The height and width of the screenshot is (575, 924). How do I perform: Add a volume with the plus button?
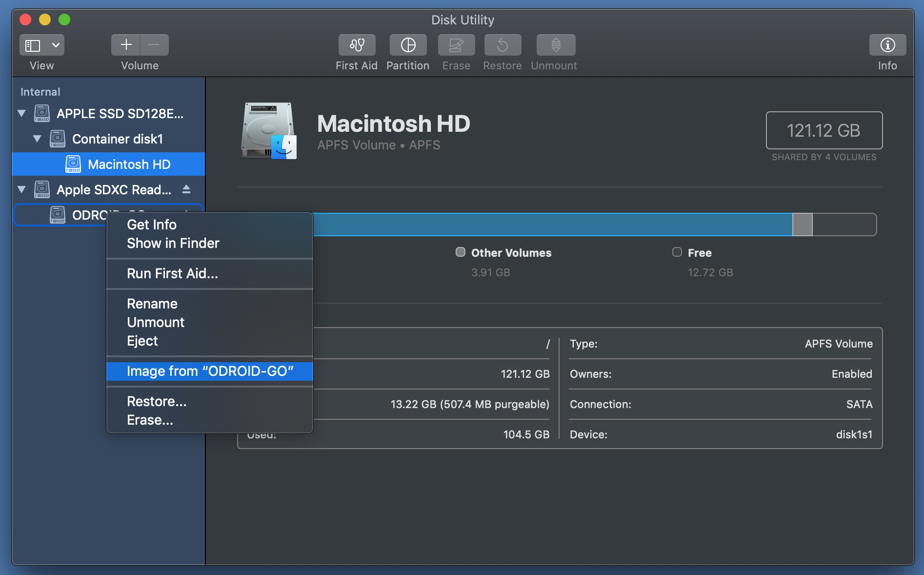coord(126,45)
